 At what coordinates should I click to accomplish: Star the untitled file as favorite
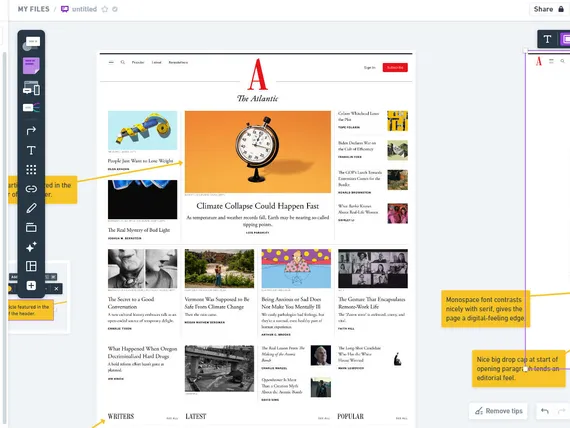click(x=105, y=9)
